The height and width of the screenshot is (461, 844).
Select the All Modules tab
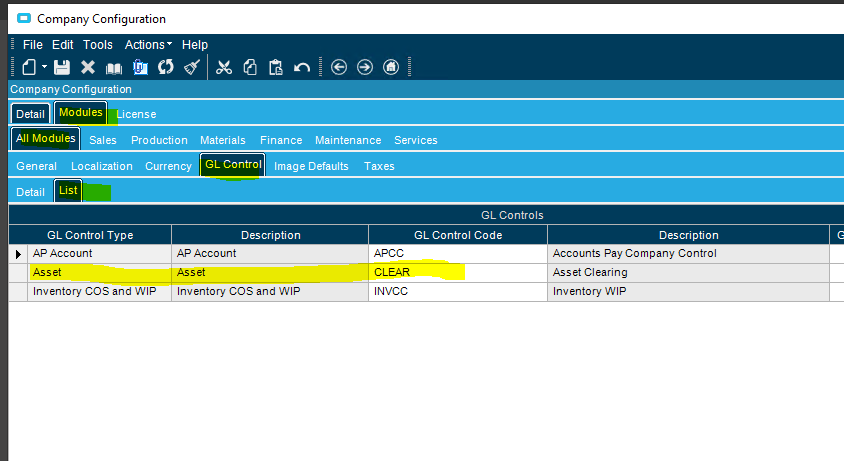[46, 138]
